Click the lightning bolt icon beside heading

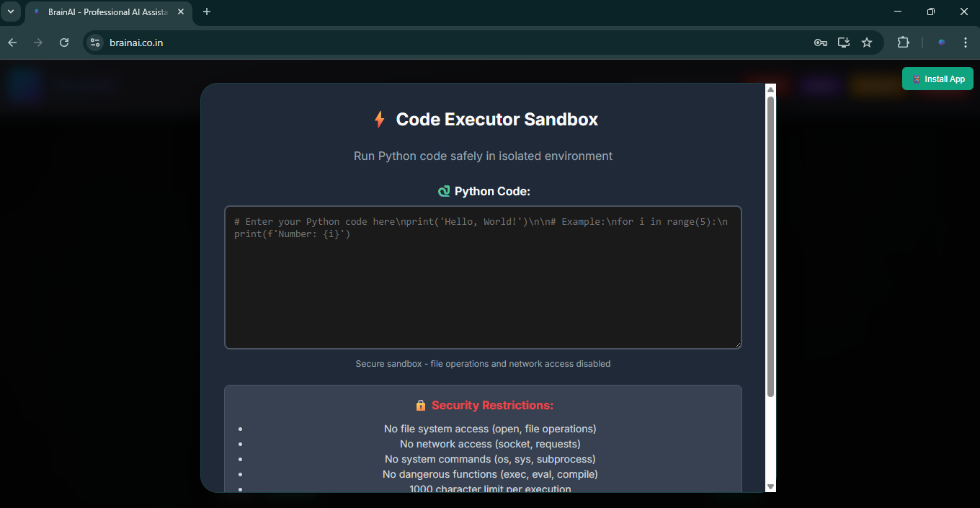coord(379,120)
